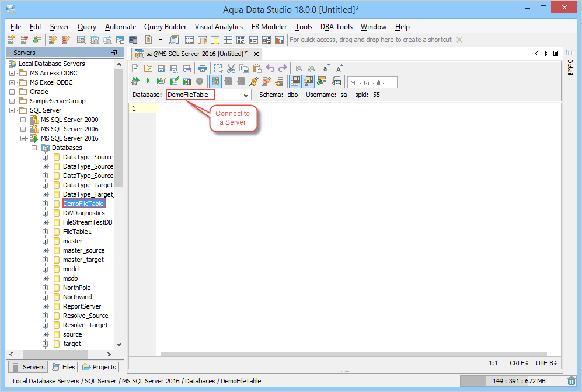This screenshot has height=392, width=582.
Task: Click the main toolbar plug icon without red minus
Action: click(53, 40)
